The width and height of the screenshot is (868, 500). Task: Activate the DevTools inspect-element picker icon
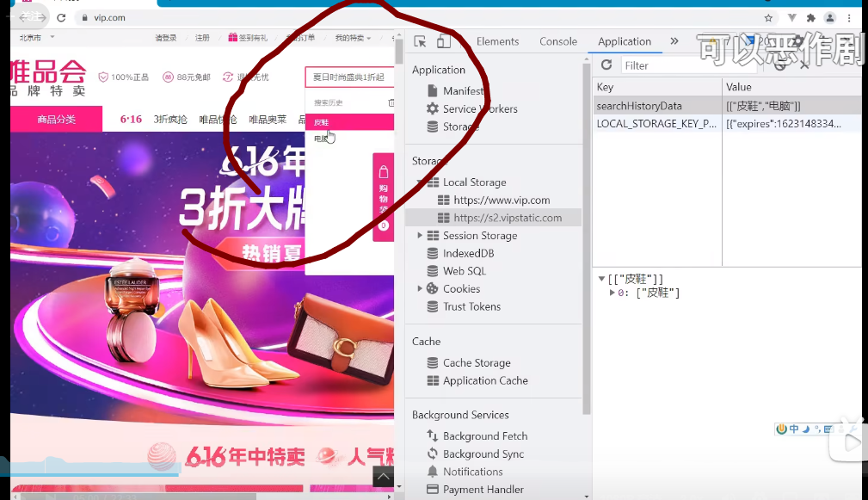(x=420, y=41)
